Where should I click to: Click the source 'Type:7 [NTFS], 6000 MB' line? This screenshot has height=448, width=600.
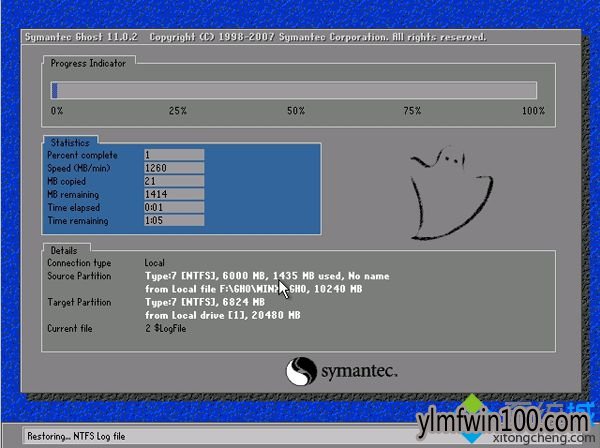[267, 276]
